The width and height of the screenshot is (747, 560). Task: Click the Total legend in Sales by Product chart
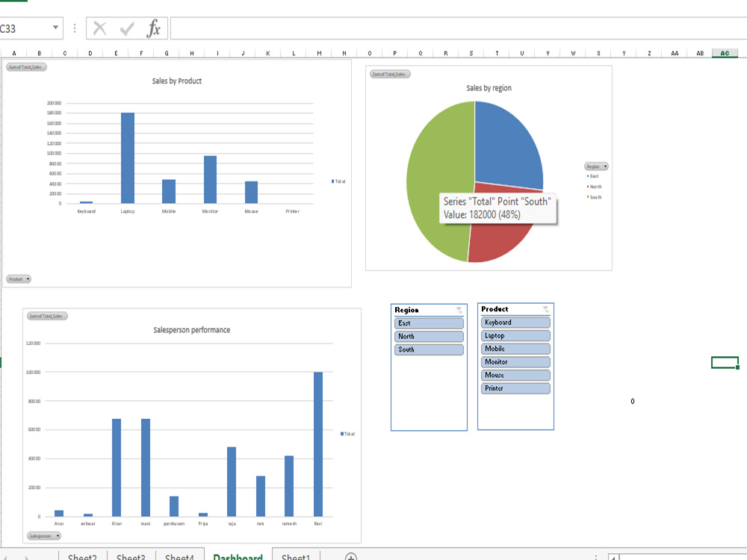(338, 181)
